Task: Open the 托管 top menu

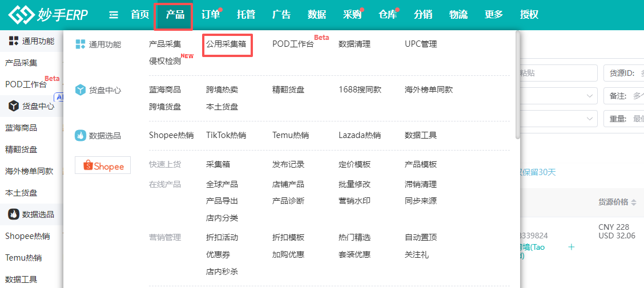Action: click(x=246, y=15)
